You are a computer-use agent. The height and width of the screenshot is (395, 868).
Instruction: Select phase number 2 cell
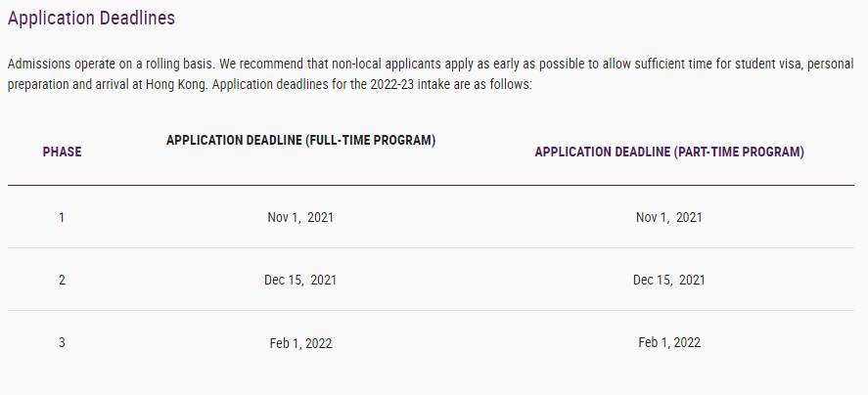tap(62, 280)
